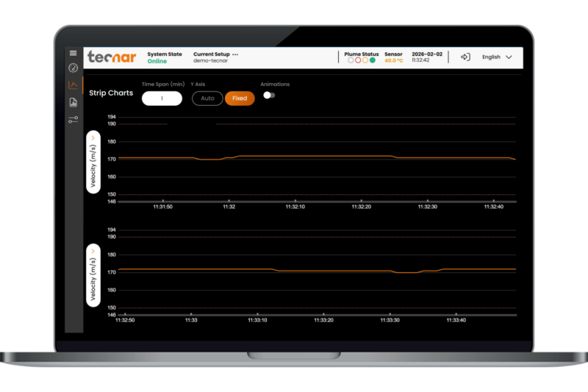Open Current Setup three-dots menu
The width and height of the screenshot is (588, 392).
pyautogui.click(x=235, y=54)
